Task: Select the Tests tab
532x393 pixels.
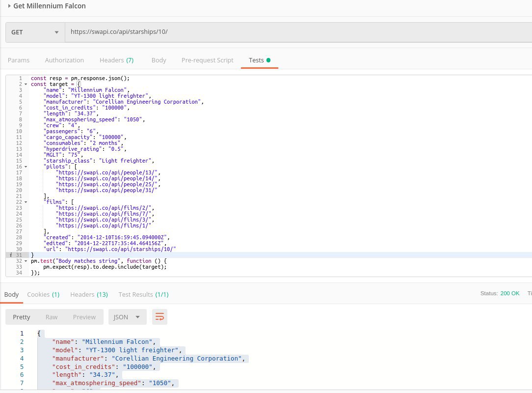Action: 260,60
